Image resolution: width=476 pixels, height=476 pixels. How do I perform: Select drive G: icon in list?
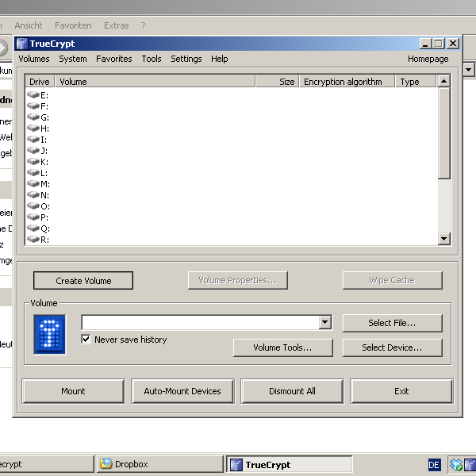coord(33,117)
